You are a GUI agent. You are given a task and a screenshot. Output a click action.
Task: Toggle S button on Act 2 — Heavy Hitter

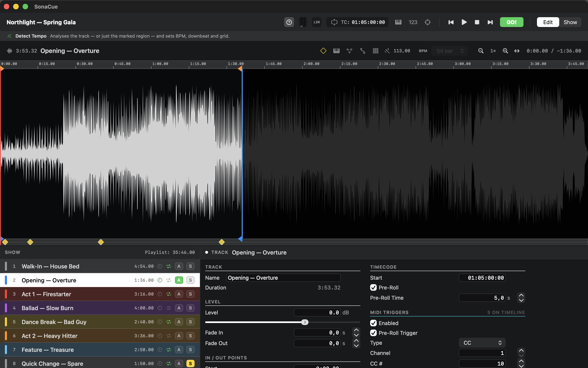click(x=190, y=336)
